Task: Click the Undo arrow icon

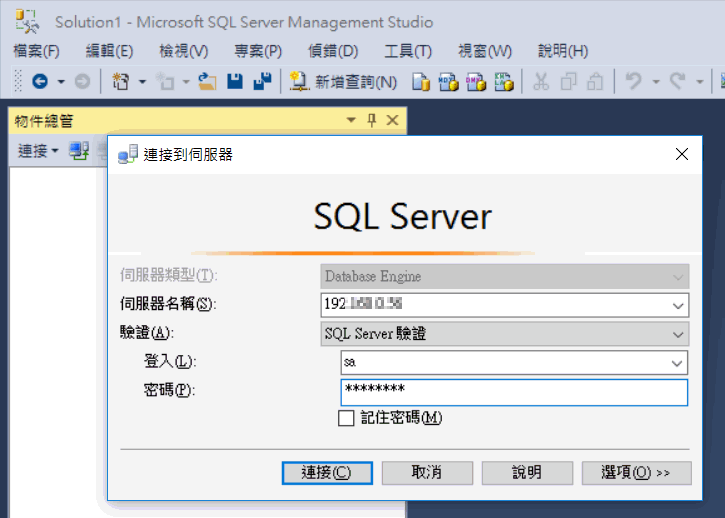Action: pos(633,81)
